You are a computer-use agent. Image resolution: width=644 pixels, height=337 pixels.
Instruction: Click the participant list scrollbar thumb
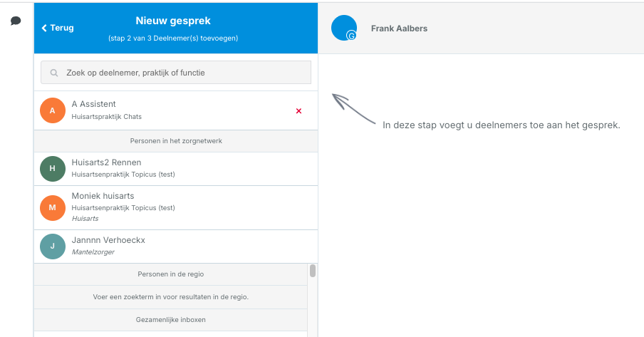[313, 271]
